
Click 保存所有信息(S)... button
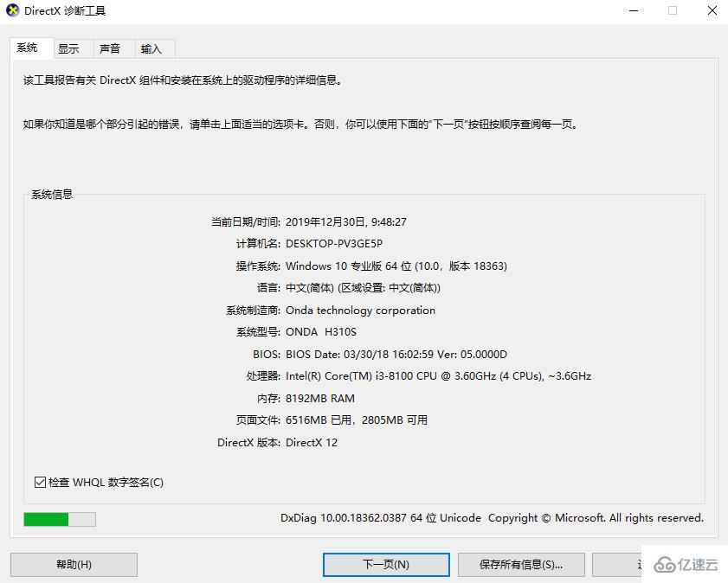coord(521,565)
